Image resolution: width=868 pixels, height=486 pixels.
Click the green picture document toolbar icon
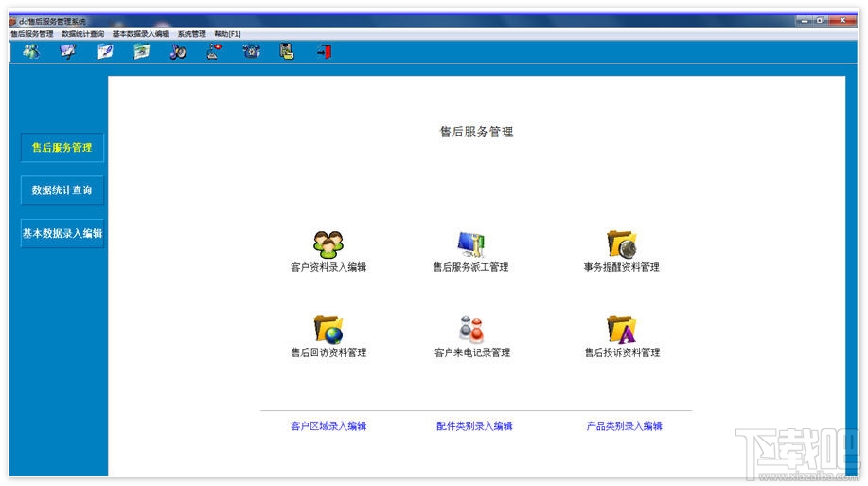click(x=141, y=52)
